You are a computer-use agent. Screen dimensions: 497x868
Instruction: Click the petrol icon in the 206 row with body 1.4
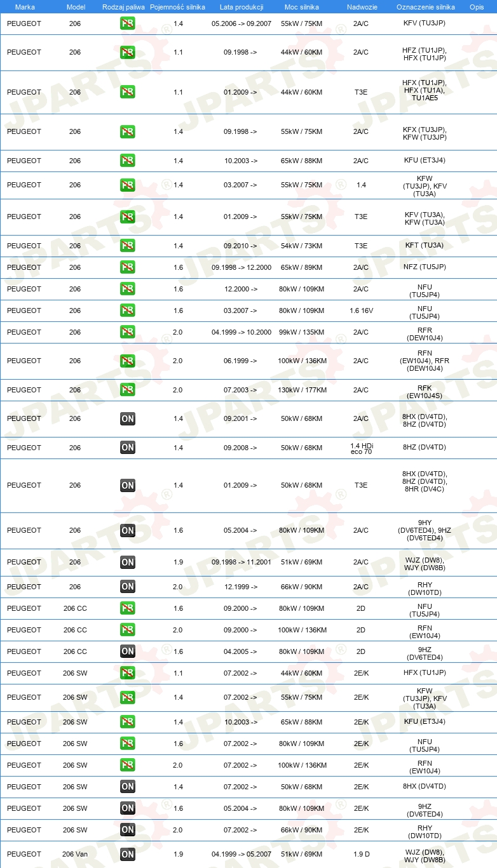coord(128,185)
